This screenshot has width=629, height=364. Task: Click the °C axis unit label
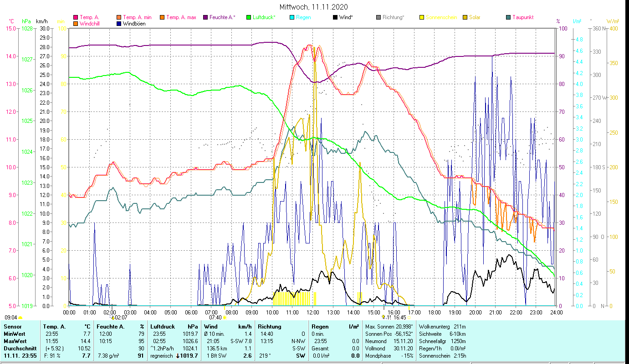click(x=11, y=21)
